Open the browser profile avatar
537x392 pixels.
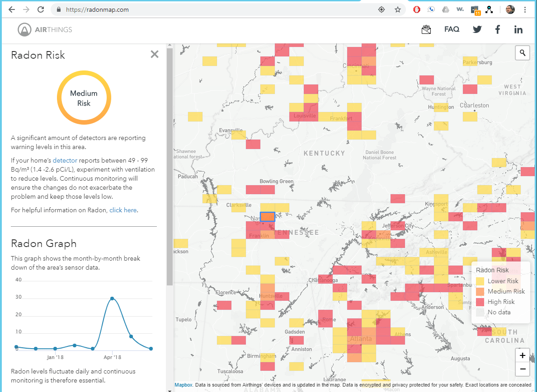point(510,9)
